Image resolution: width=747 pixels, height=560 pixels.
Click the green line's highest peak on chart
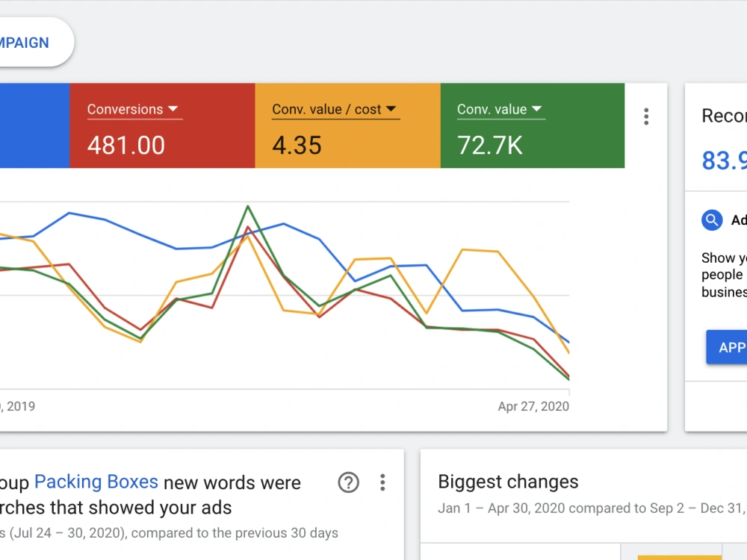pyautogui.click(x=248, y=206)
